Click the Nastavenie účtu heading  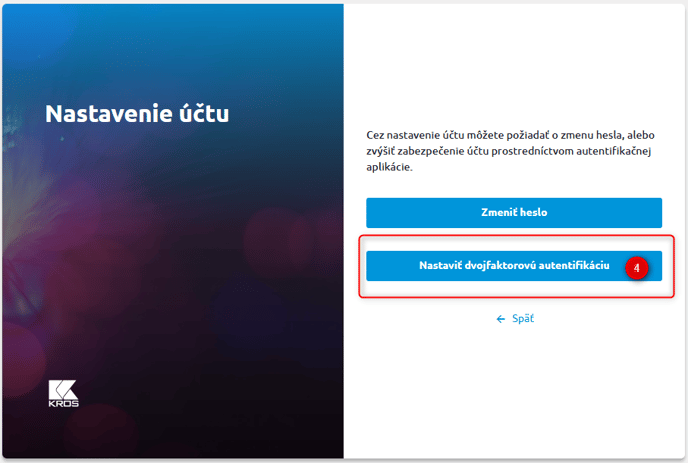pyautogui.click(x=137, y=114)
